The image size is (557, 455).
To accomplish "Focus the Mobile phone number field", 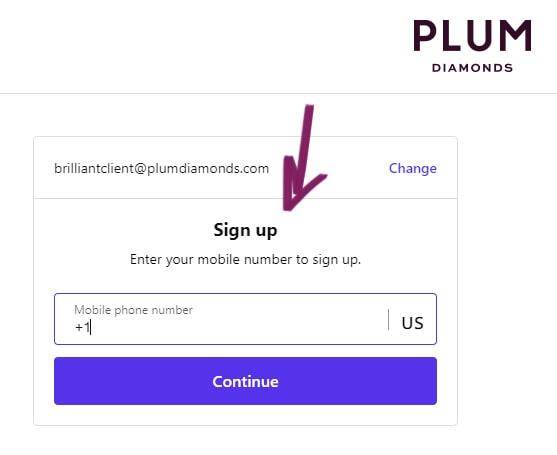I will tap(245, 319).
